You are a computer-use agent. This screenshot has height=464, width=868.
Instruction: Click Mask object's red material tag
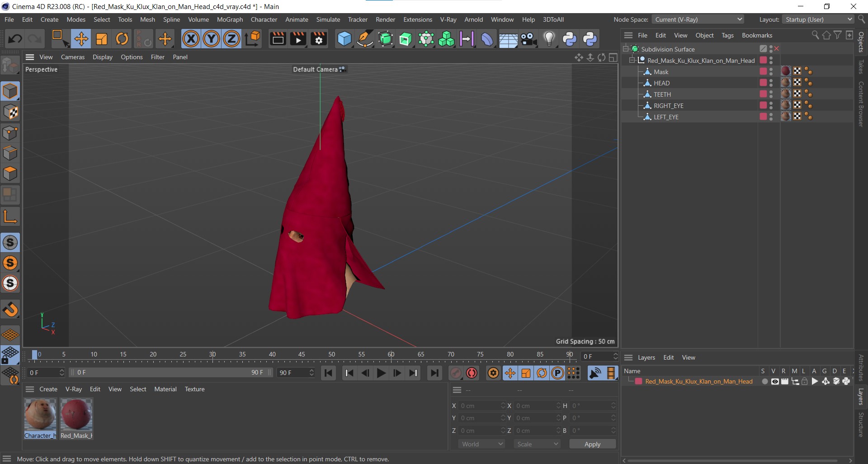(x=786, y=71)
